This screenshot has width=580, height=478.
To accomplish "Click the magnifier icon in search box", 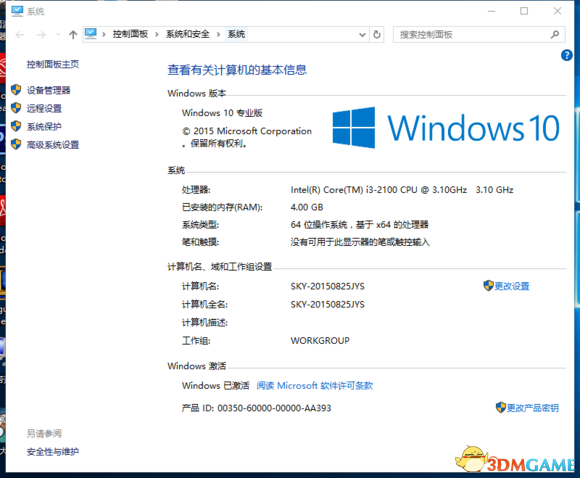I will (x=554, y=35).
